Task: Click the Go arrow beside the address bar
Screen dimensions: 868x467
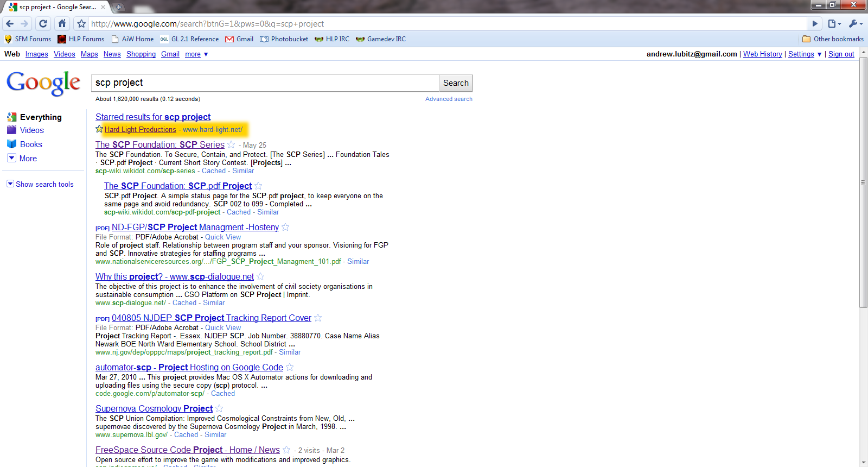Action: (x=815, y=23)
